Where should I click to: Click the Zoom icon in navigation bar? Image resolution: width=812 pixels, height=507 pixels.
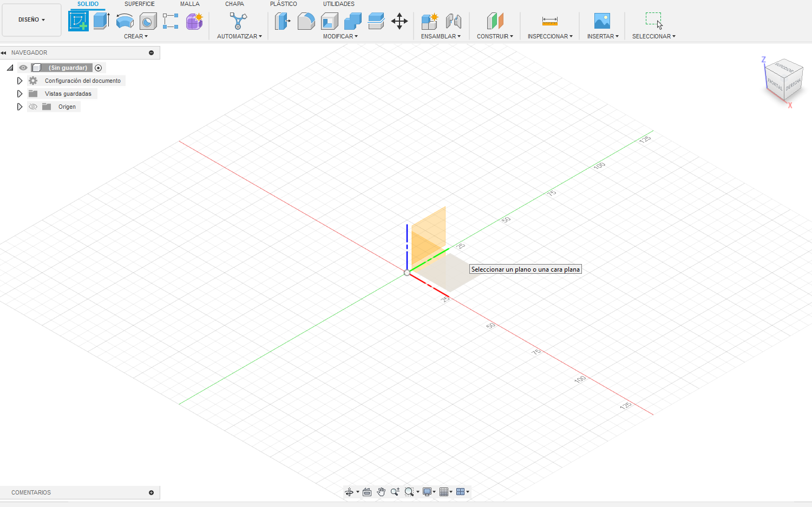coord(395,492)
